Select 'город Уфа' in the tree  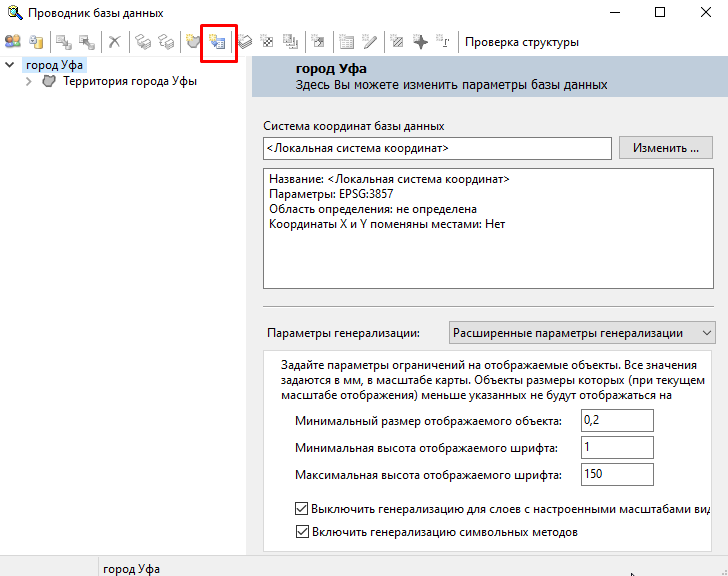54,65
